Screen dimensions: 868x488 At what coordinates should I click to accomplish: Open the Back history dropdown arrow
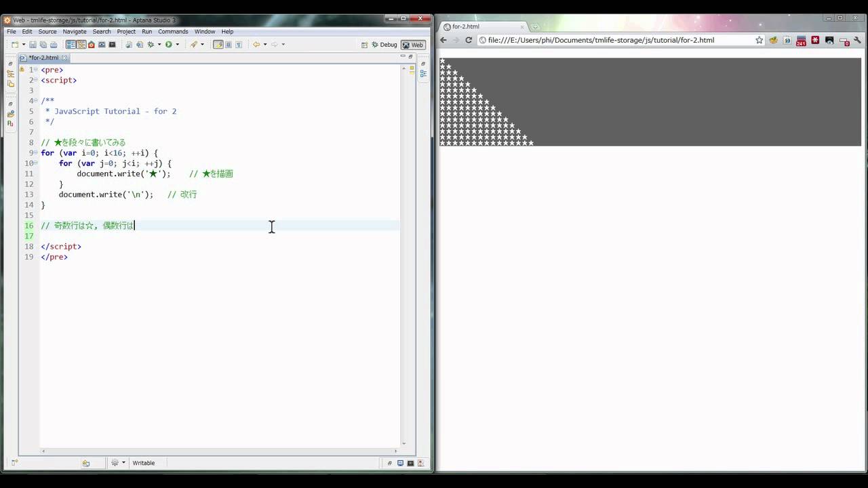265,45
